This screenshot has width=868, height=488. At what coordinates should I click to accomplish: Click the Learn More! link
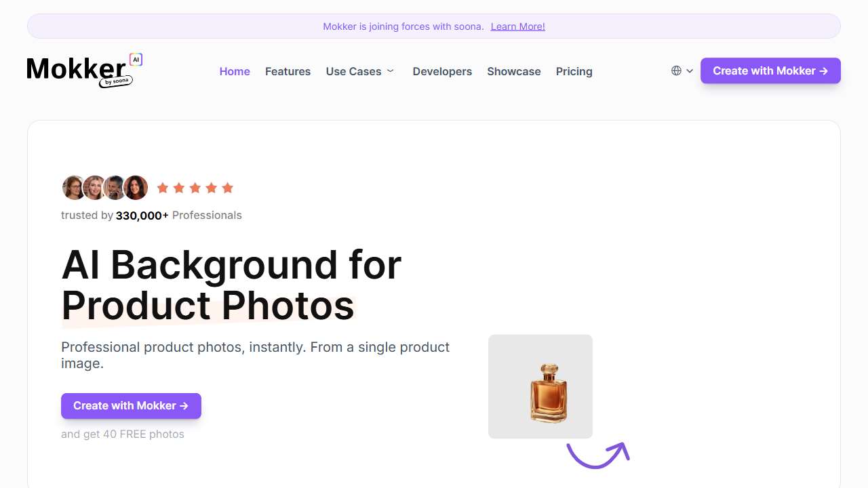coord(517,26)
